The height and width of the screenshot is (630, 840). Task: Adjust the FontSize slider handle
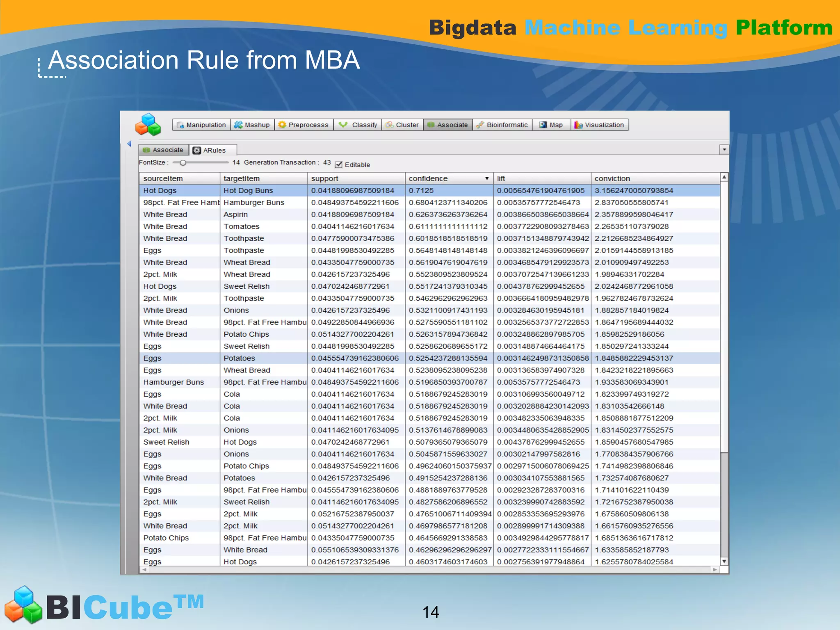183,163
